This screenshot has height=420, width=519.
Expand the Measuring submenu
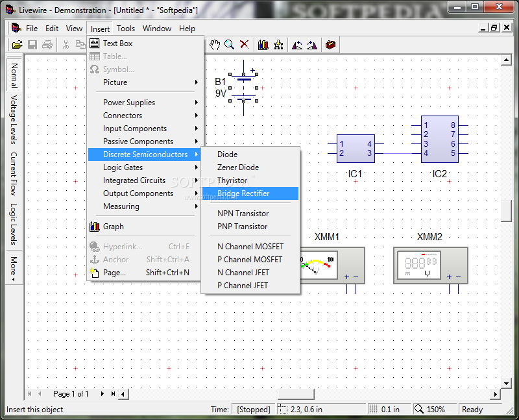tap(145, 206)
